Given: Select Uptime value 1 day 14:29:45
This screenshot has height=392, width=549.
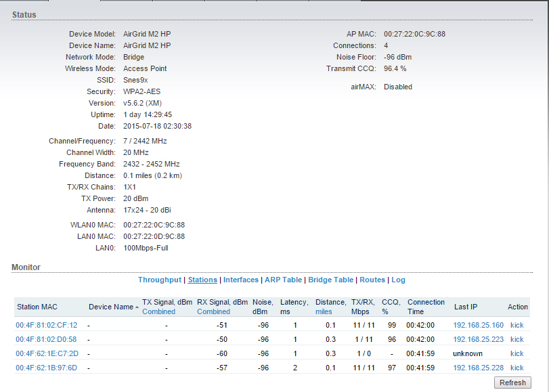Looking at the screenshot, I should [148, 115].
